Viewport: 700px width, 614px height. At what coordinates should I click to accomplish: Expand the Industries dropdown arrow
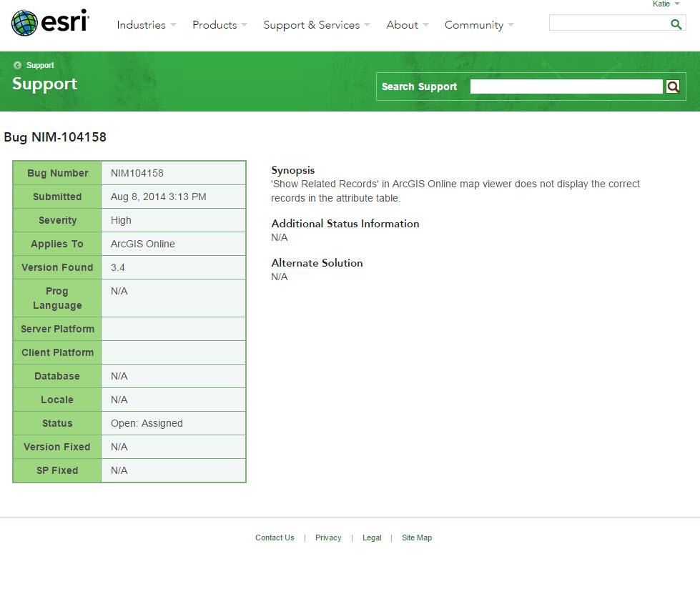[x=173, y=25]
